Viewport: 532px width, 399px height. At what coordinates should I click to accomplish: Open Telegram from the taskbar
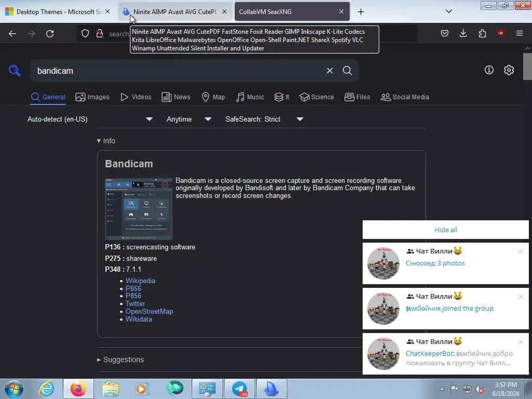240,389
